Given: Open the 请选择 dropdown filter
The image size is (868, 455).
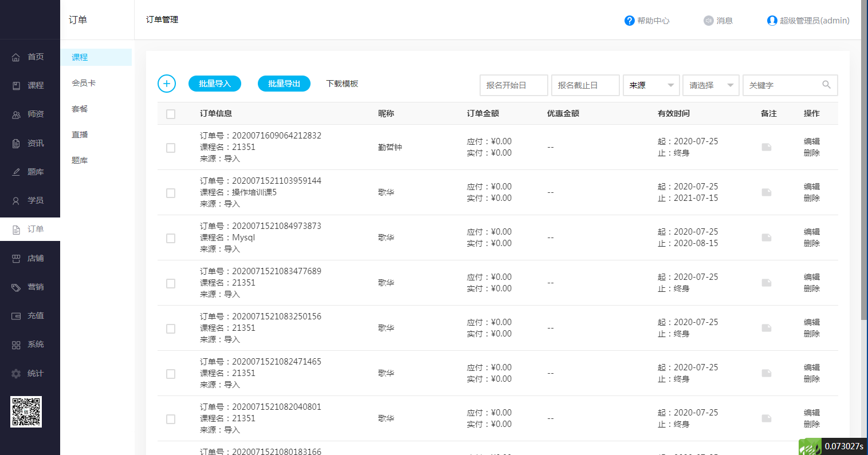Looking at the screenshot, I should 710,85.
